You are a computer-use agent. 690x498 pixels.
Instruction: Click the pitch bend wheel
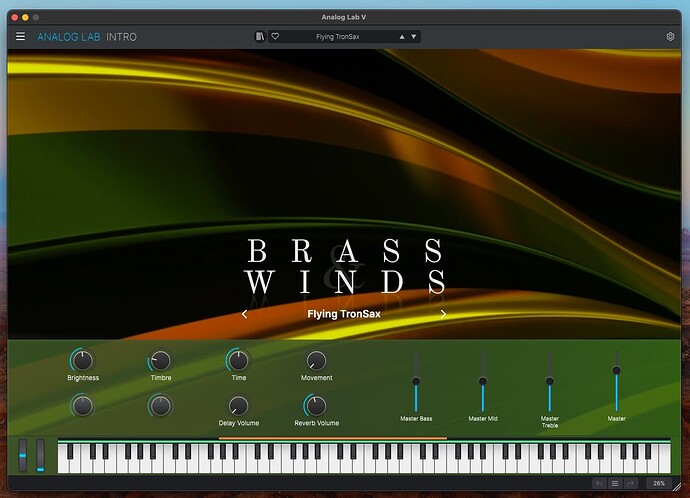pos(22,455)
